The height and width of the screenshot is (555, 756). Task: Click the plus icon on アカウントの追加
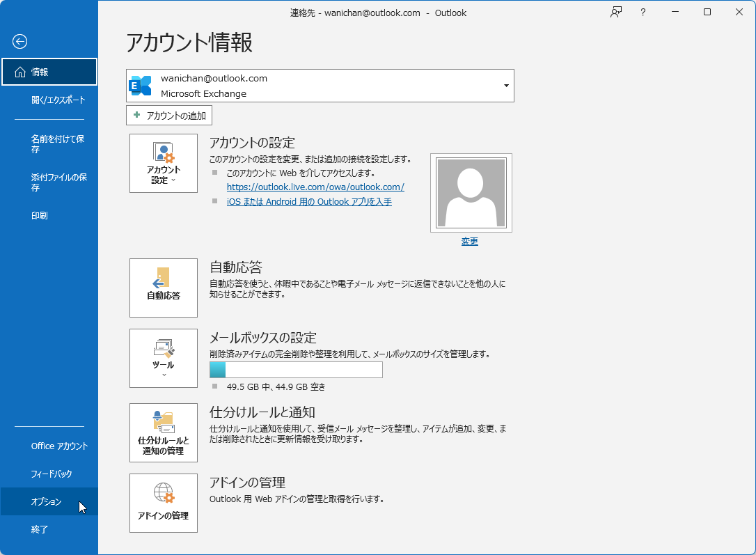tap(137, 115)
